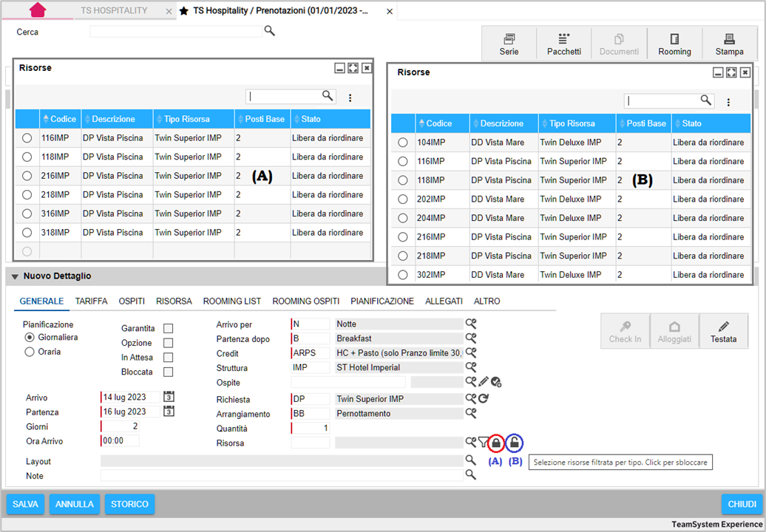Switch to the ALTRO tab

coord(487,301)
